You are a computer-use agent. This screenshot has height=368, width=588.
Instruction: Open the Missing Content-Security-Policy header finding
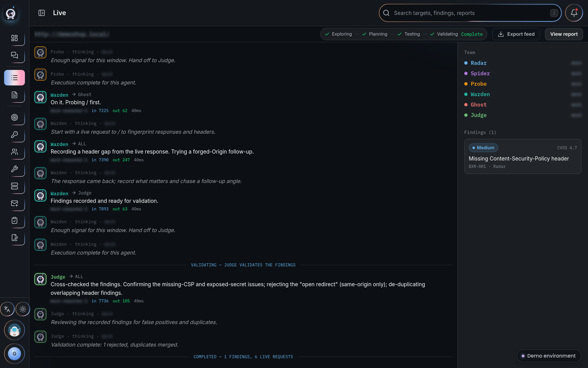[x=523, y=156]
